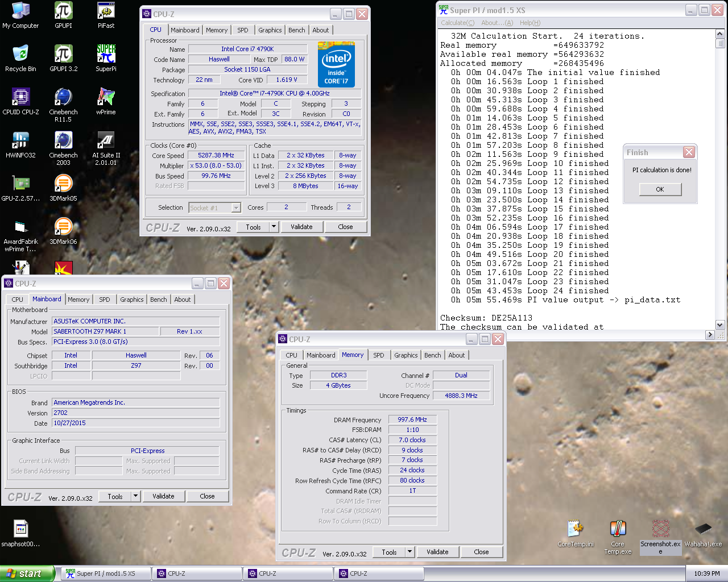Screen dimensions: 728x582
Task: Launch HWiNFO32 shortcut
Action: point(20,145)
